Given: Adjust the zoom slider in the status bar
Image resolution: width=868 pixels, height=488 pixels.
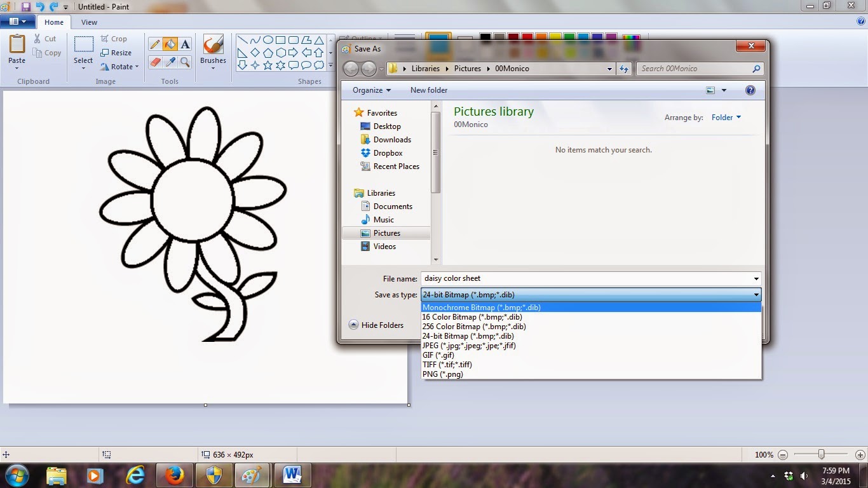Looking at the screenshot, I should (x=820, y=454).
